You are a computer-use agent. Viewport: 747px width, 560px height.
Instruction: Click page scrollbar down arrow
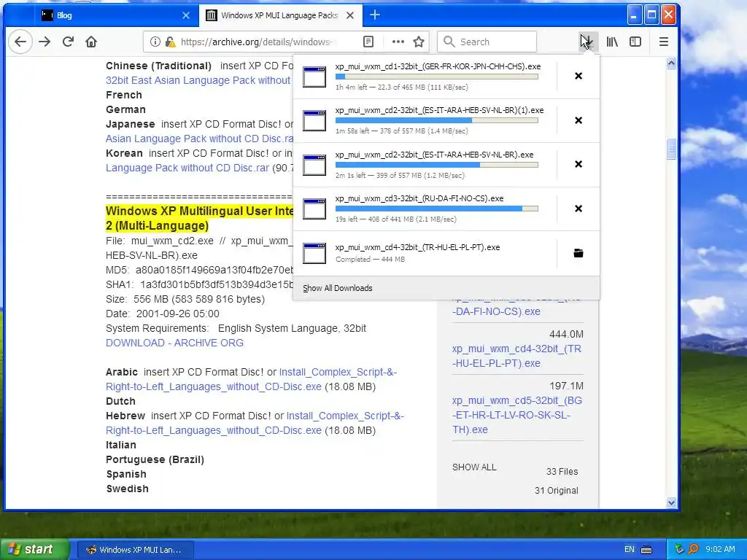coord(671,502)
